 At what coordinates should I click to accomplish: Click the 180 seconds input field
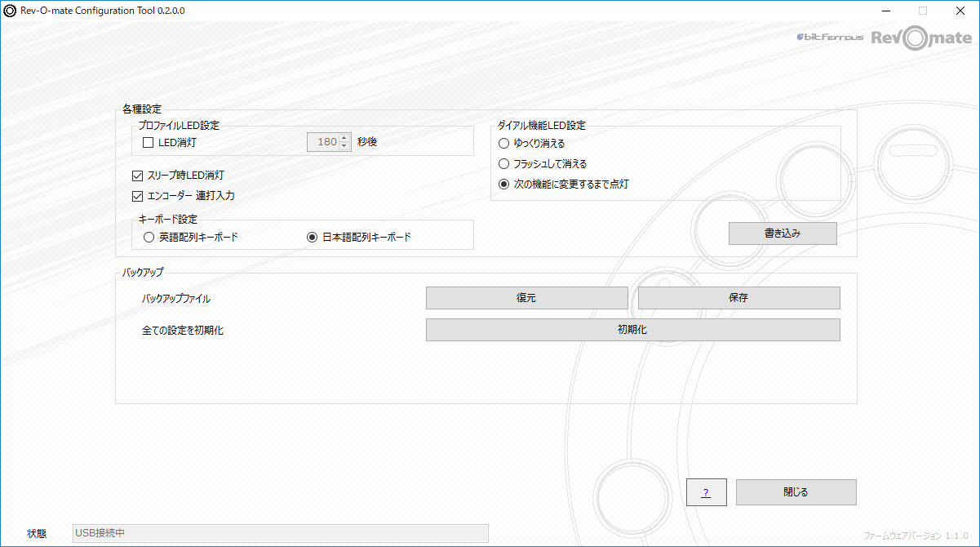pos(323,142)
